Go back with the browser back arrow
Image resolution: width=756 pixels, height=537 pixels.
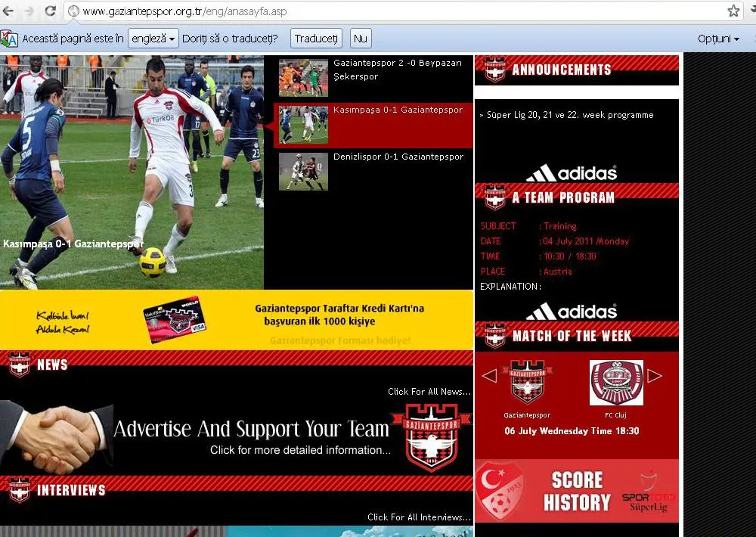8,11
